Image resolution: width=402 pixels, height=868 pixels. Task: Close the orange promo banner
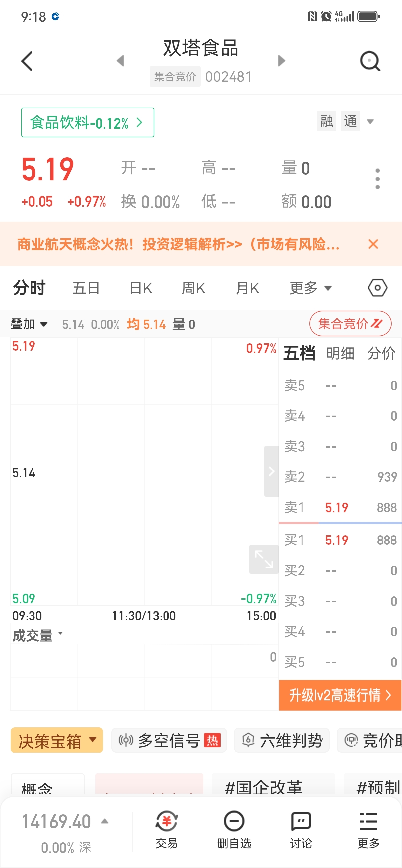tap(373, 244)
